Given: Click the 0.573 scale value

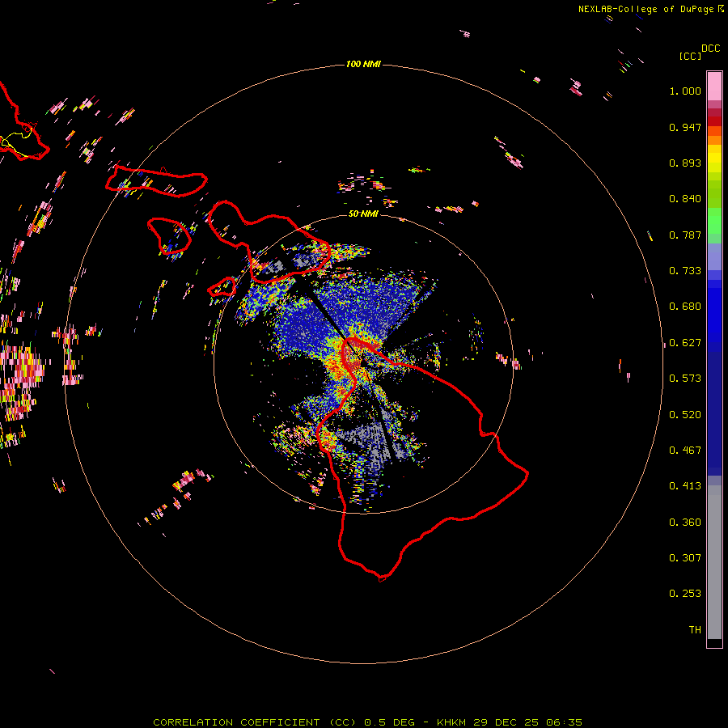Looking at the screenshot, I should (x=685, y=379).
